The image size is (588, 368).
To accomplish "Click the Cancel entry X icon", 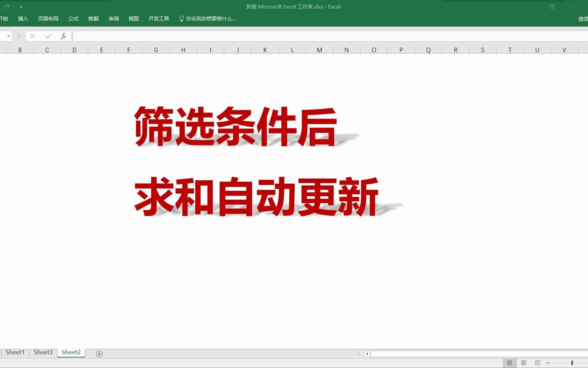I will coord(33,36).
